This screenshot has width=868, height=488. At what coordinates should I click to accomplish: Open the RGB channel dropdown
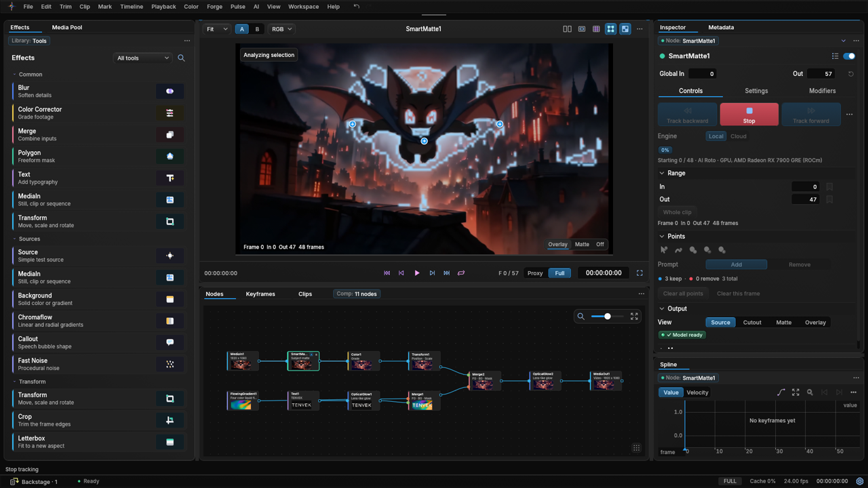pos(281,29)
